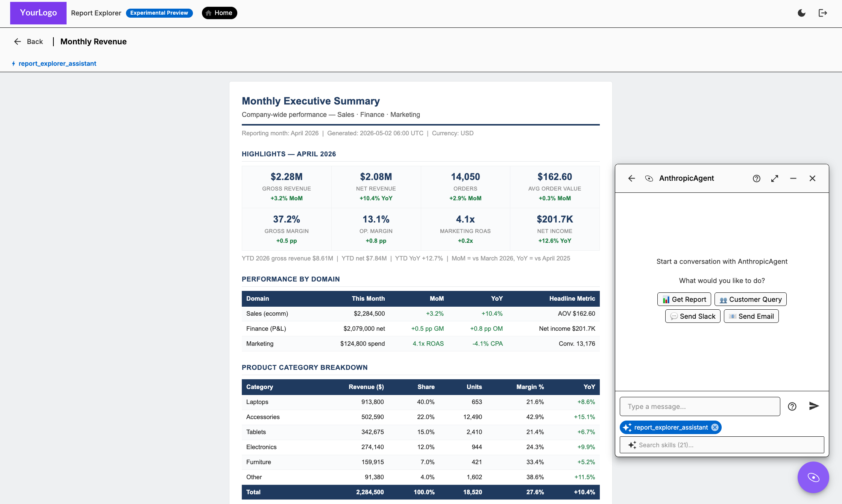Open help icon beside message input
This screenshot has height=504, width=842.
pyautogui.click(x=792, y=407)
